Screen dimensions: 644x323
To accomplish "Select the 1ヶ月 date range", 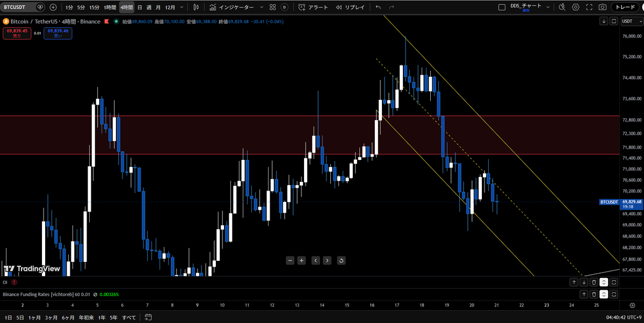I will tap(35, 318).
